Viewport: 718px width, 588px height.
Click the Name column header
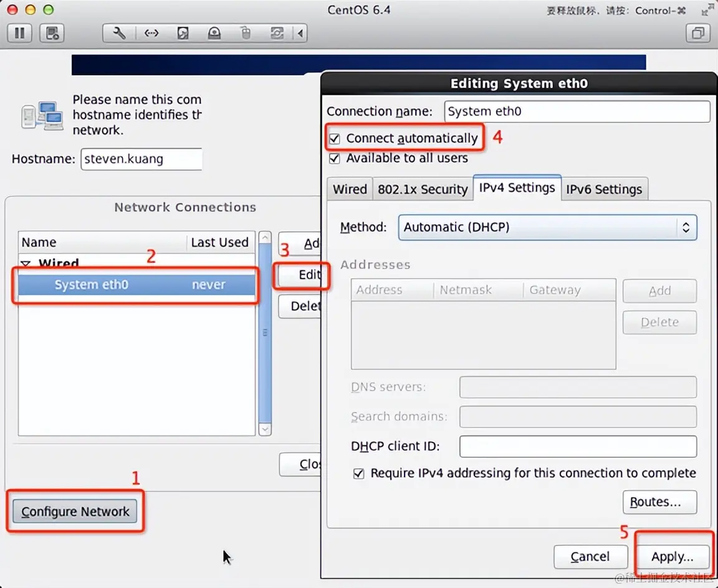click(102, 242)
